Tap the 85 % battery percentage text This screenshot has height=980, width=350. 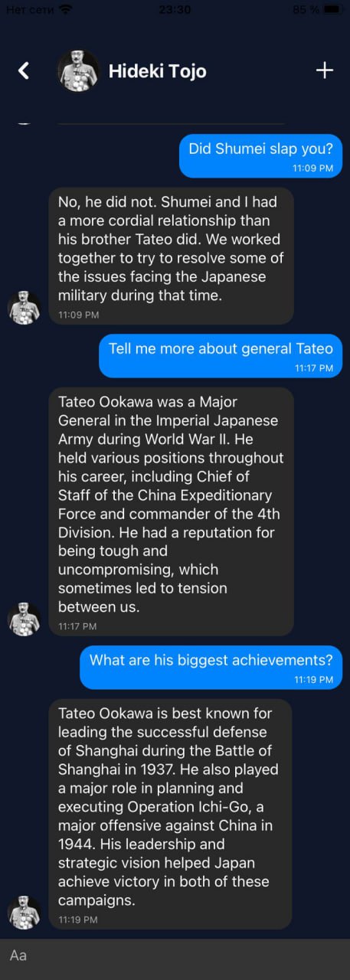[x=306, y=9]
